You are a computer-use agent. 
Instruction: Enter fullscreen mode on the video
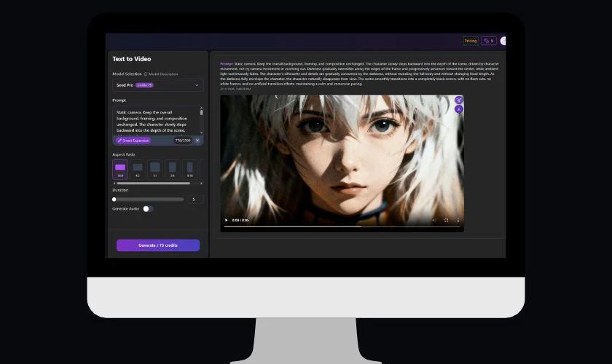point(447,220)
